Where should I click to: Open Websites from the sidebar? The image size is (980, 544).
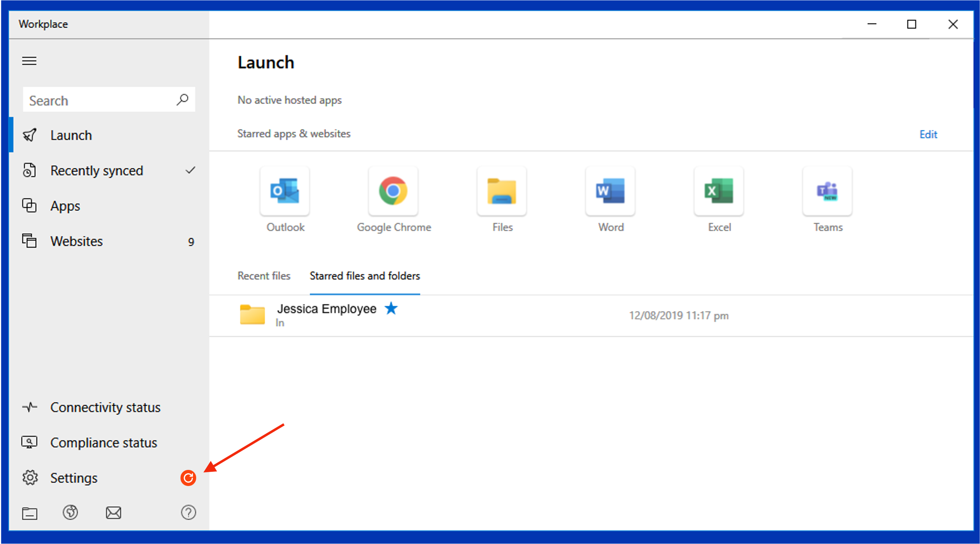tap(76, 241)
